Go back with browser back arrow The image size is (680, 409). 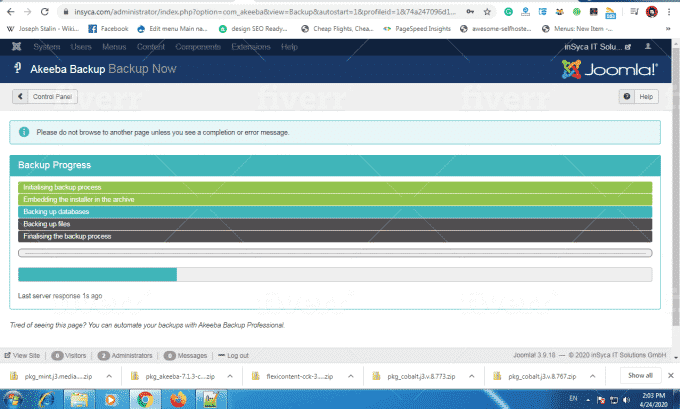pos(10,12)
